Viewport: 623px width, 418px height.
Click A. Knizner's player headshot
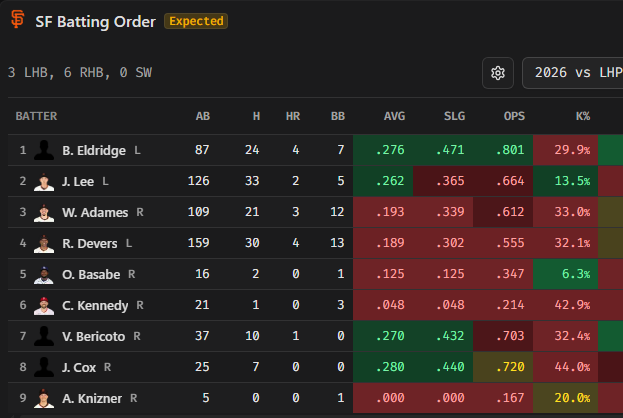[44, 398]
